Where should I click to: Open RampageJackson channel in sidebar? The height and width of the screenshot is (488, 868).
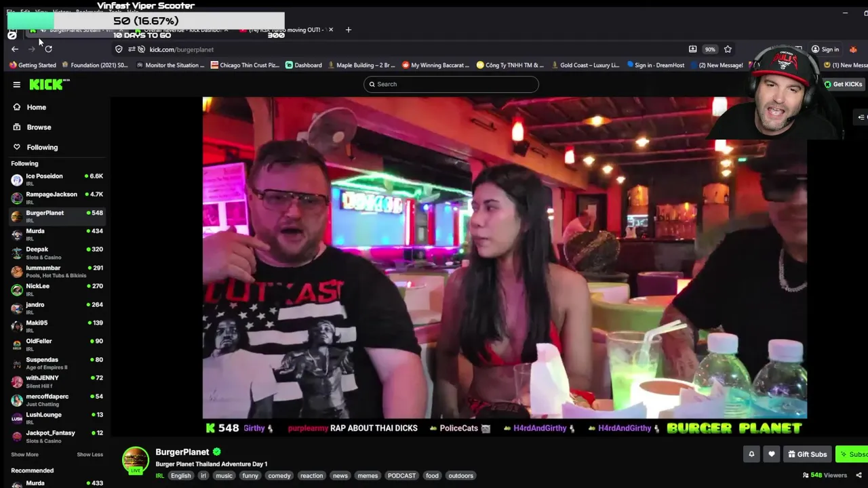[x=57, y=197]
